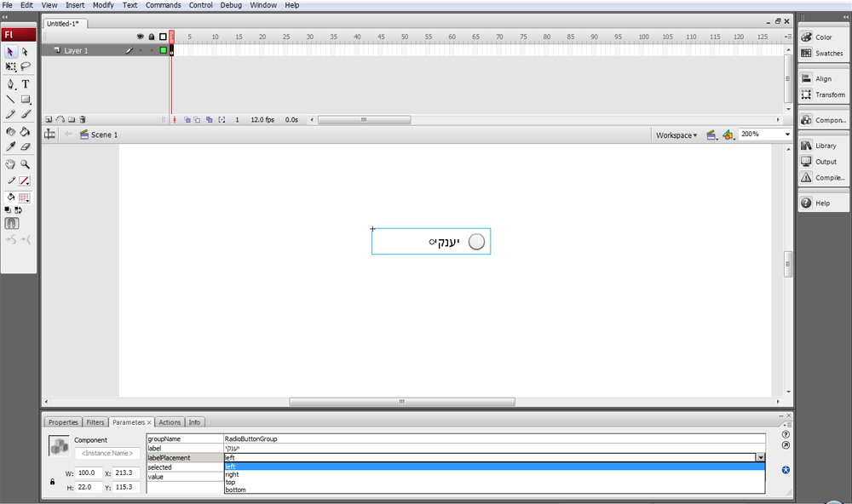
Task: Select the Line tool
Action: pos(10,100)
